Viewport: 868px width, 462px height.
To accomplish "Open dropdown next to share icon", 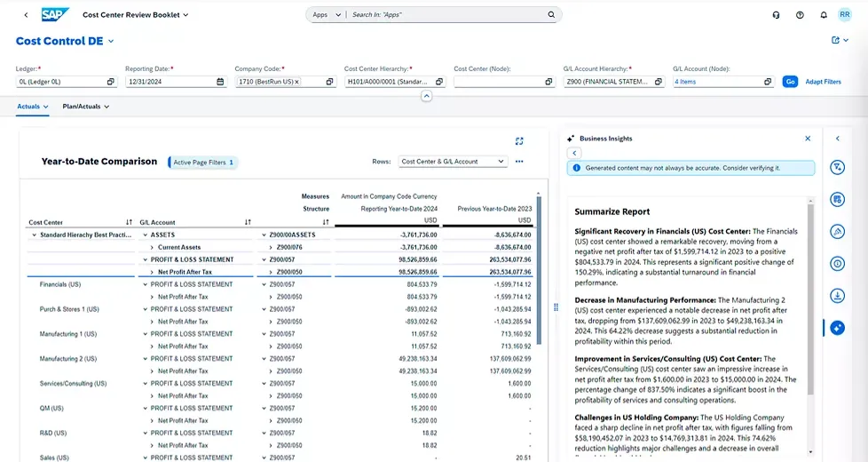I will coord(846,40).
